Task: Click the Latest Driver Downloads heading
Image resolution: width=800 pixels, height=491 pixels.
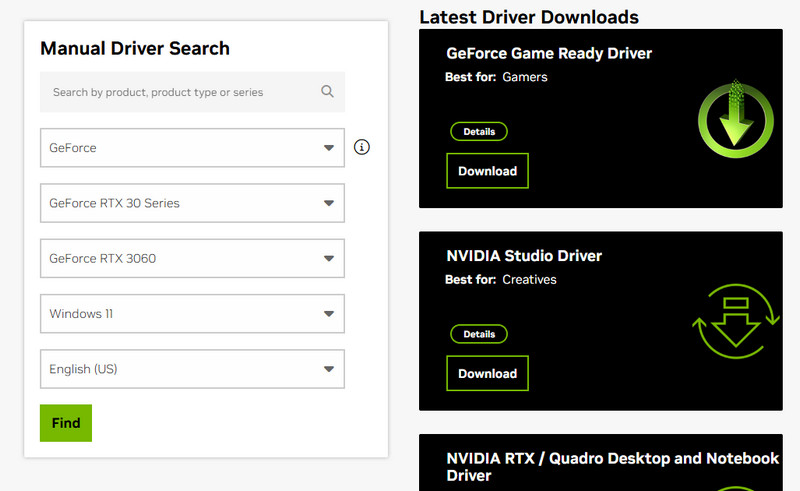Action: coord(529,17)
